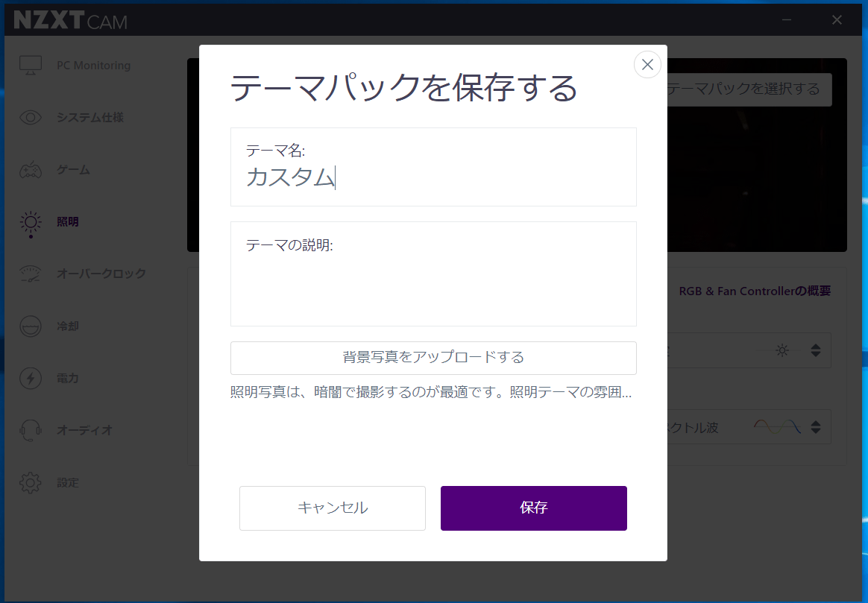
Task: Select the 照明 menu label
Action: point(68,222)
